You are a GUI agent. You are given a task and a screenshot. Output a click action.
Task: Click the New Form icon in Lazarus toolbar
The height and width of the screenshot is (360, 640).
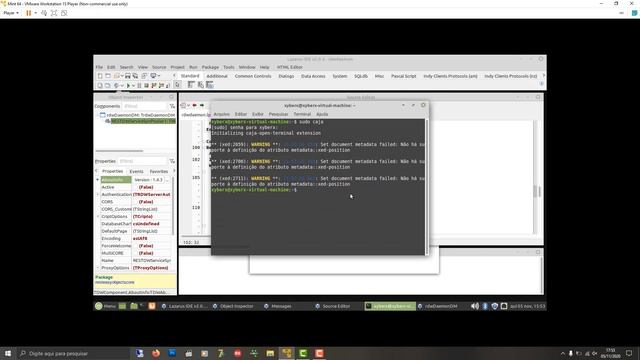[108, 76]
